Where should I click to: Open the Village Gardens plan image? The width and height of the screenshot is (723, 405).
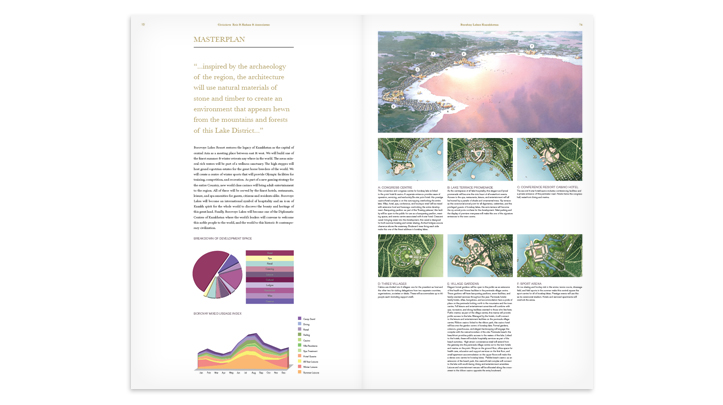click(x=480, y=256)
